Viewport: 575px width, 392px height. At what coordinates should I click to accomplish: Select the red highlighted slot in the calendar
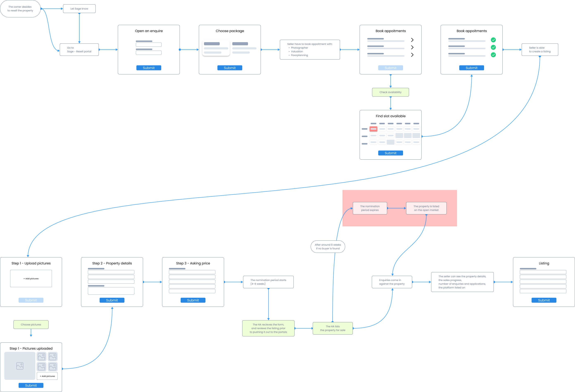click(373, 129)
